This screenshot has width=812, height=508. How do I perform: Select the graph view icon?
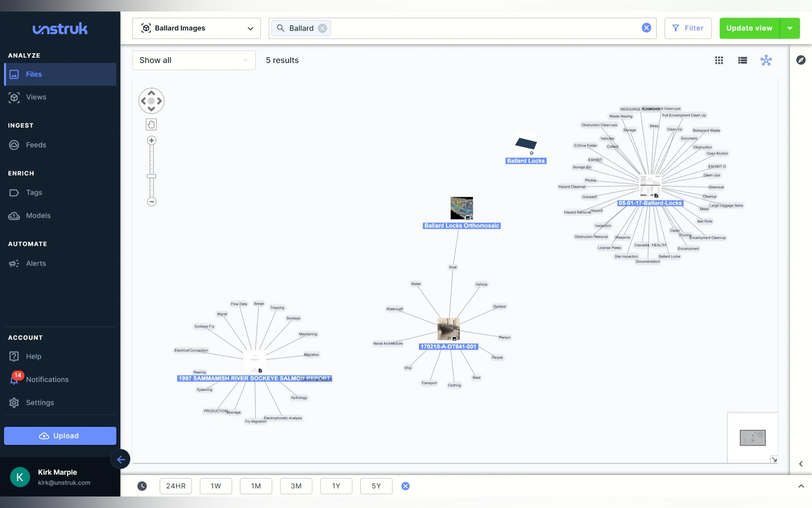[x=766, y=60]
